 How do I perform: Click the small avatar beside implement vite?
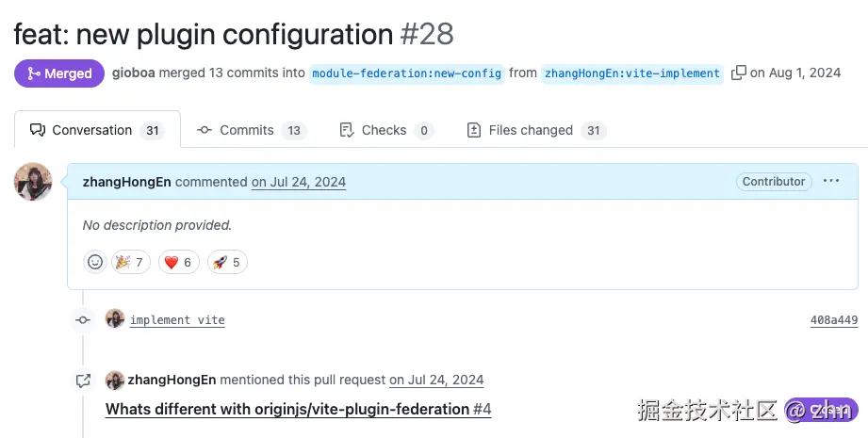115,319
